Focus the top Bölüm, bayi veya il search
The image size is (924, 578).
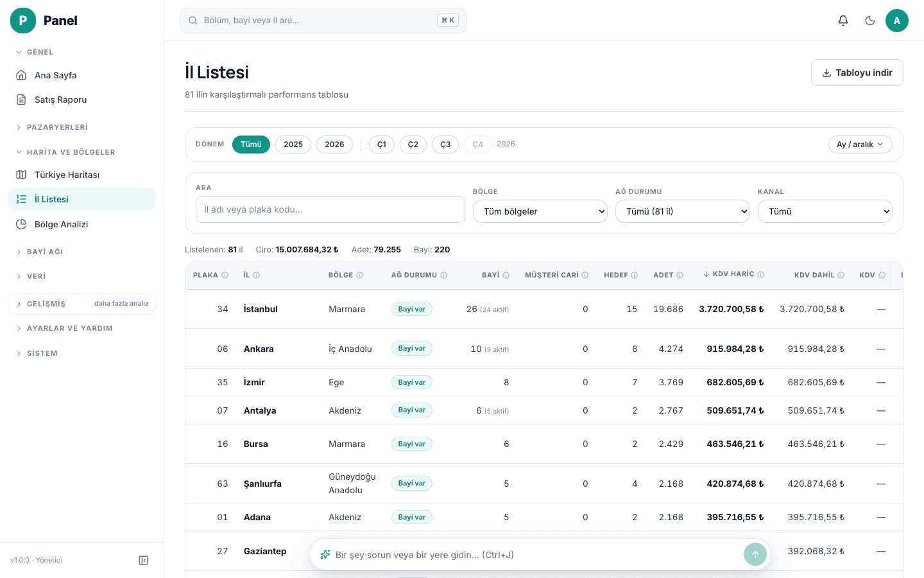[x=323, y=21]
